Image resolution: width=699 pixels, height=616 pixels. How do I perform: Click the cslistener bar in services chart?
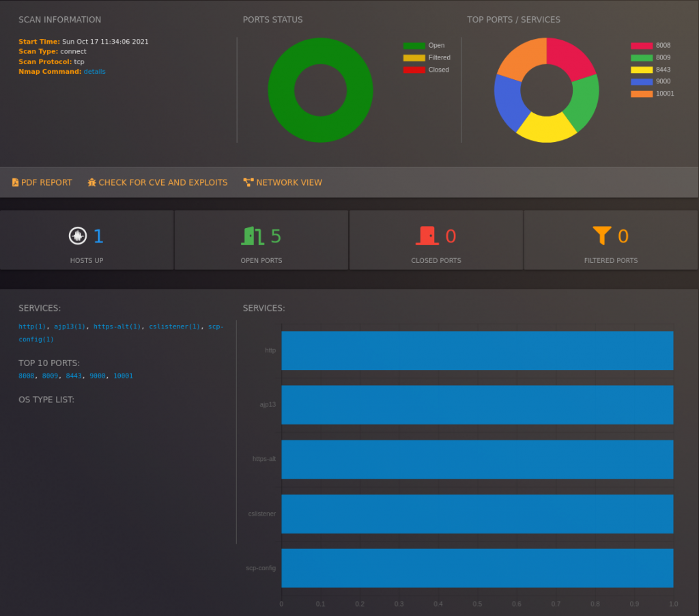point(477,514)
